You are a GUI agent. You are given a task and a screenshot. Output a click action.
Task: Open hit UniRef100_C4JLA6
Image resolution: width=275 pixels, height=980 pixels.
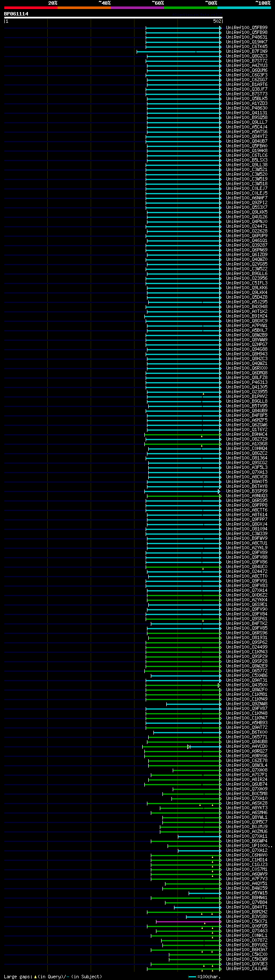(247, 968)
